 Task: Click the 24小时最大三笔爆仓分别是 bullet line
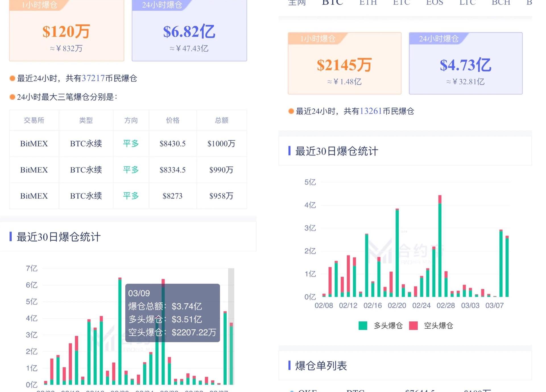[64, 97]
